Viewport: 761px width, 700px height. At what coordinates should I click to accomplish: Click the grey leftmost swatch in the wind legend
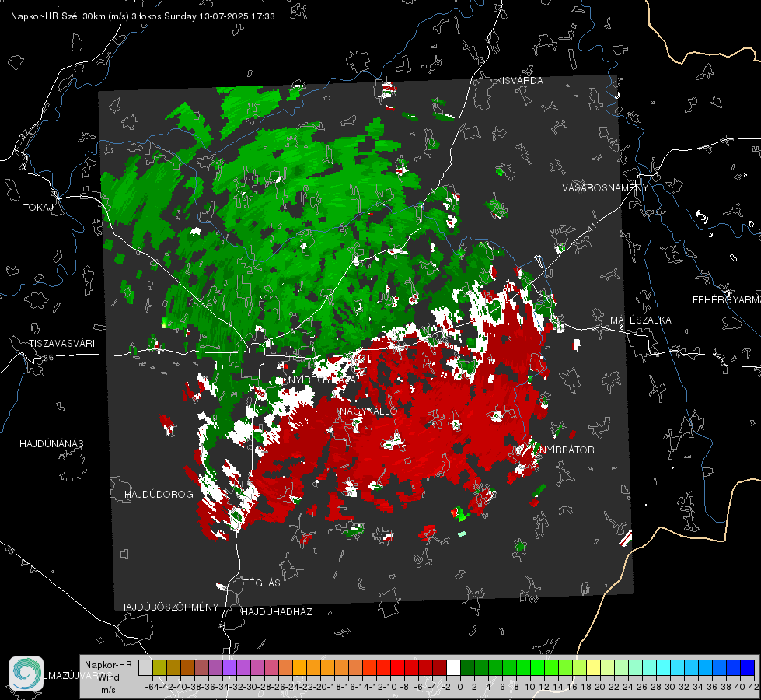pos(145,668)
